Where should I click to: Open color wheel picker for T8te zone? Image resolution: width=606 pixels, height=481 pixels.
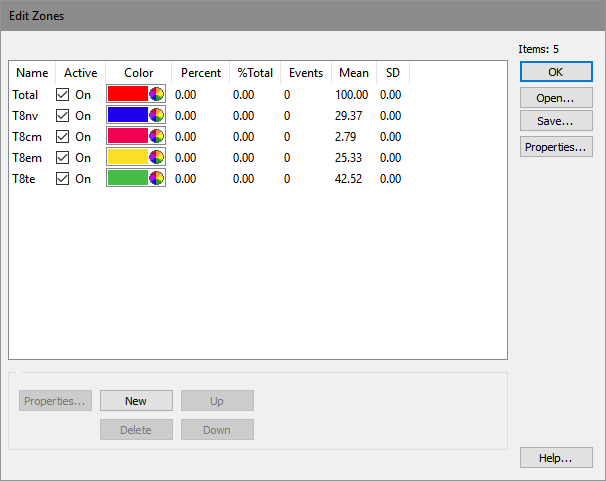[156, 178]
